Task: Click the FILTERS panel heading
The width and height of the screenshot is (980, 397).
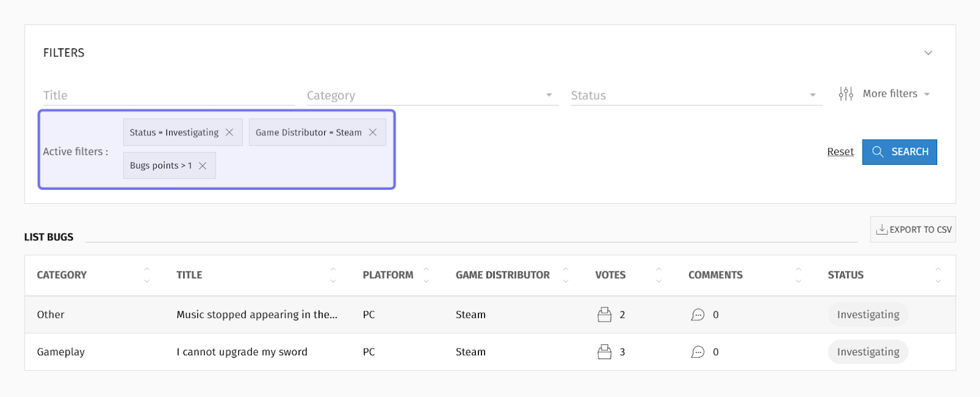Action: pyautogui.click(x=64, y=53)
